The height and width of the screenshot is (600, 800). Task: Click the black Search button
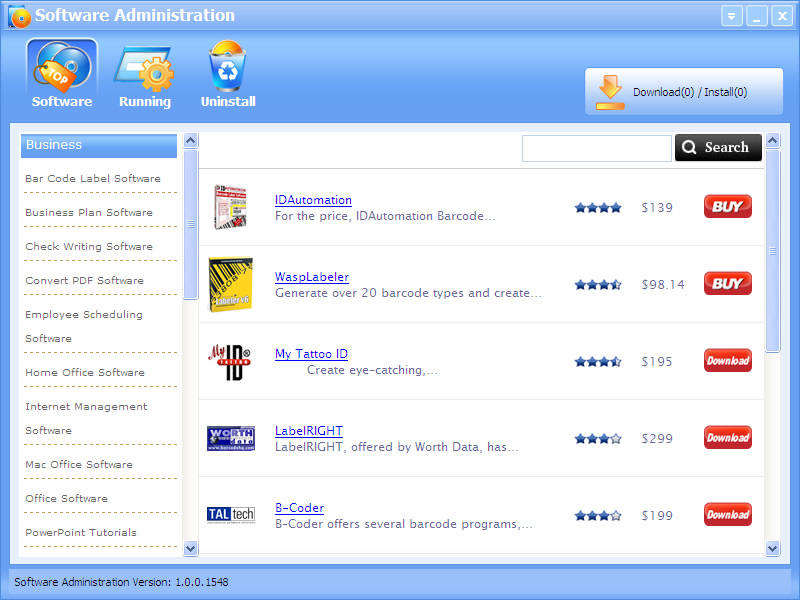(x=718, y=147)
